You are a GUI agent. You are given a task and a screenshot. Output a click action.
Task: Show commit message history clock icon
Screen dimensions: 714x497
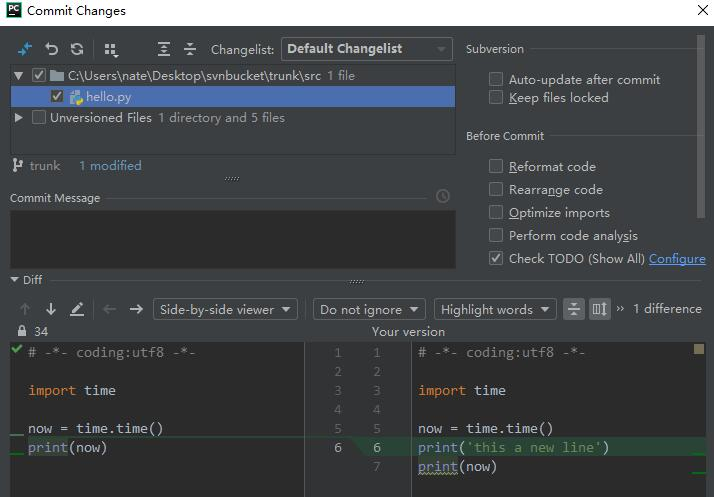coord(443,197)
